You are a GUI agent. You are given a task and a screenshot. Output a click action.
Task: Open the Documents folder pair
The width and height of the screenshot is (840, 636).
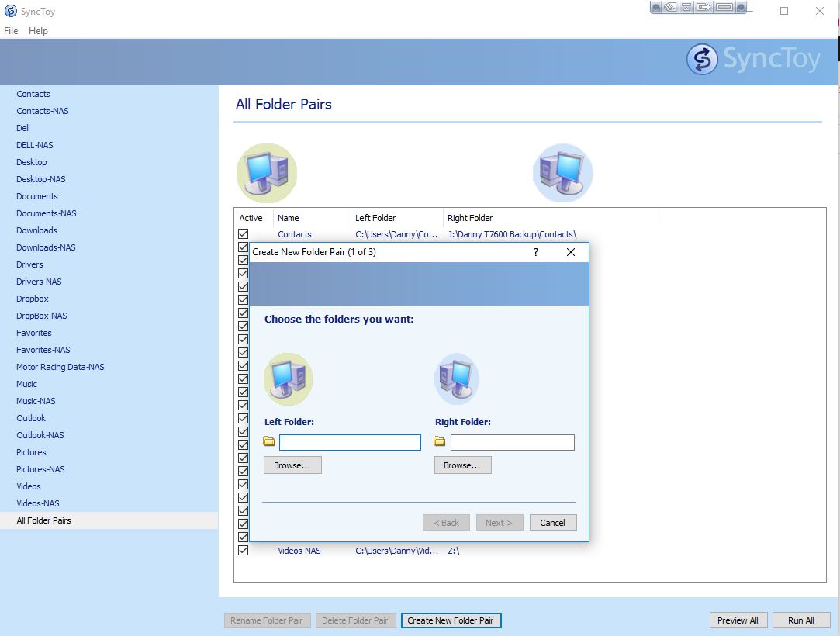[37, 197]
